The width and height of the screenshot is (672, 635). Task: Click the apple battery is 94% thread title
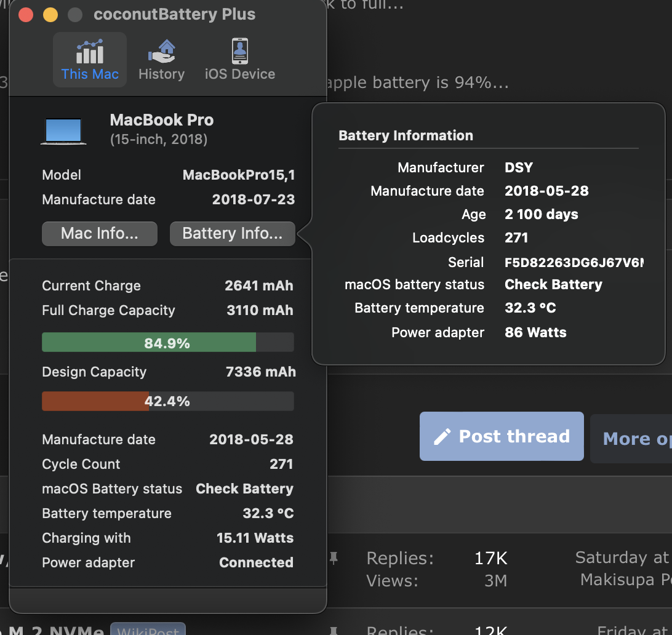(418, 82)
